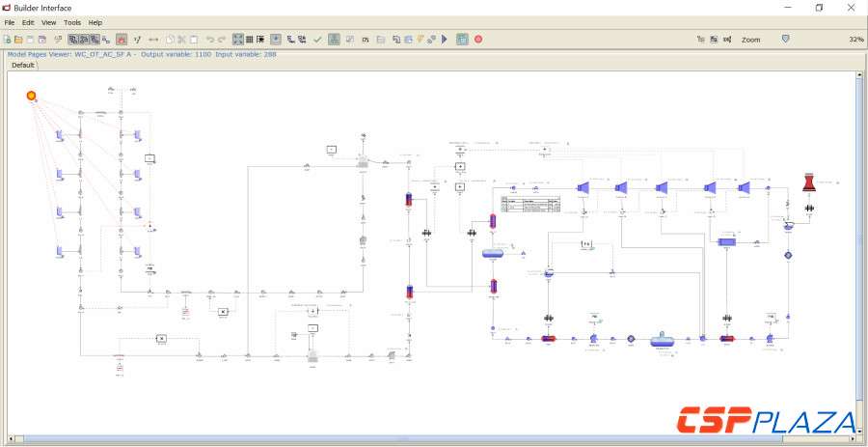Toggle the grid display icon
The height and width of the screenshot is (447, 868).
click(x=249, y=40)
